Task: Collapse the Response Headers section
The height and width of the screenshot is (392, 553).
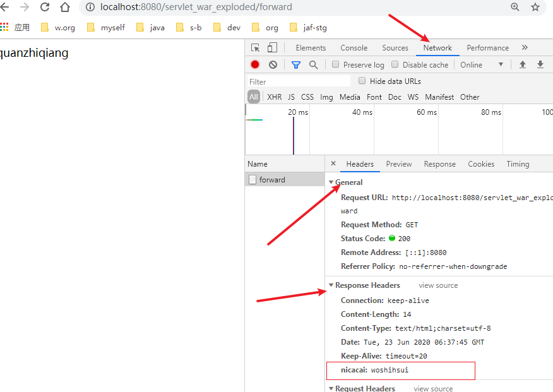Action: click(x=331, y=285)
